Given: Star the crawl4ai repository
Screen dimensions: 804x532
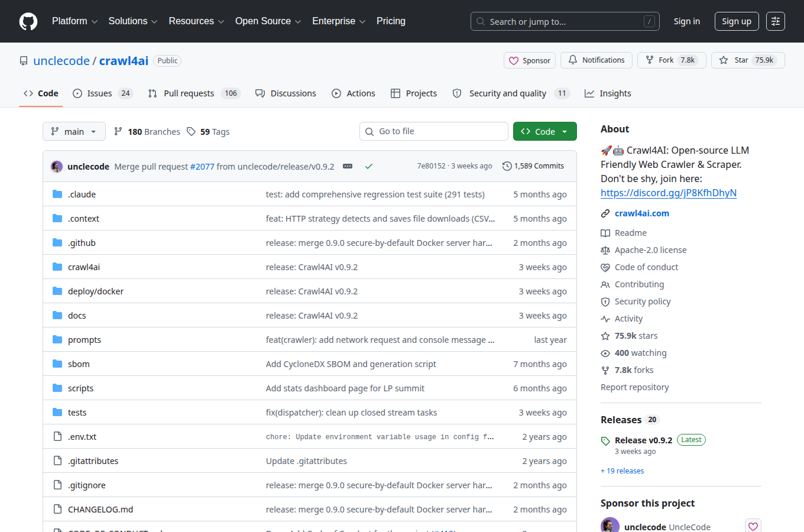Looking at the screenshot, I should tap(748, 60).
